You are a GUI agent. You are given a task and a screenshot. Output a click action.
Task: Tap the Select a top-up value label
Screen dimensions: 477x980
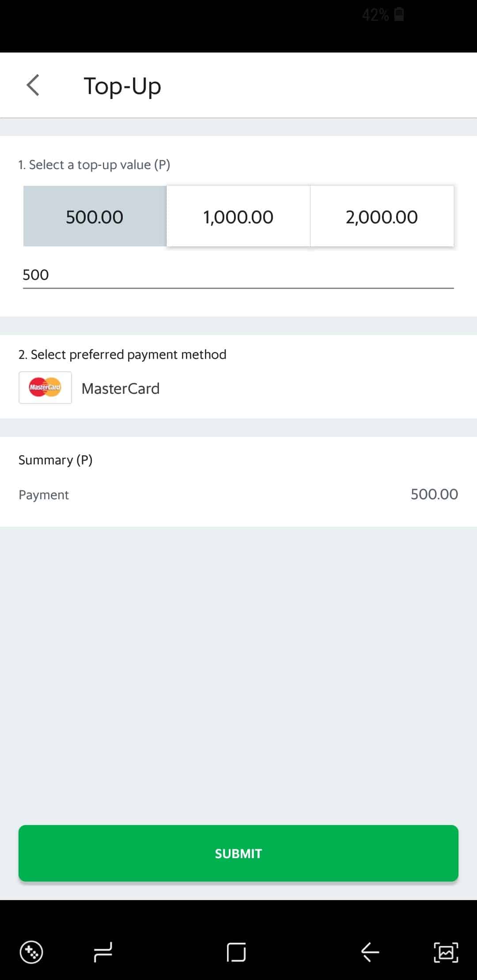point(94,165)
